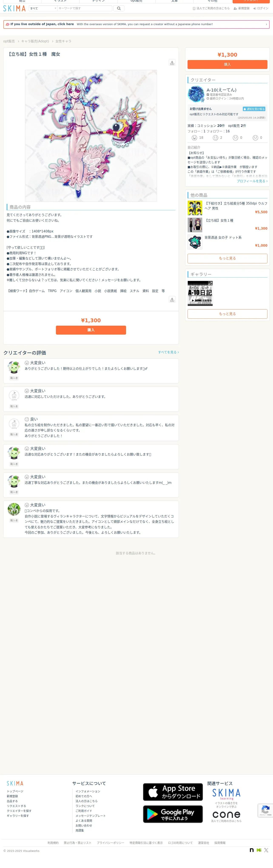Click the 通知を受け取る notification button
The image size is (273, 868).
click(x=254, y=109)
